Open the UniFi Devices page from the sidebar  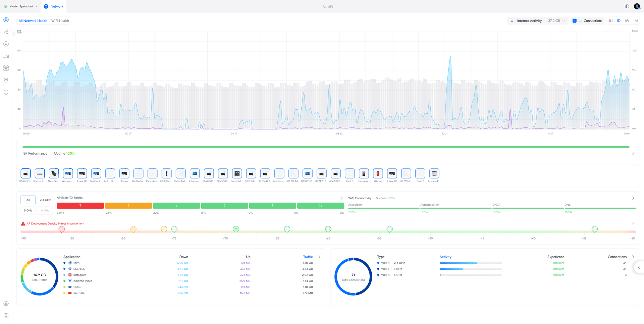[6, 44]
